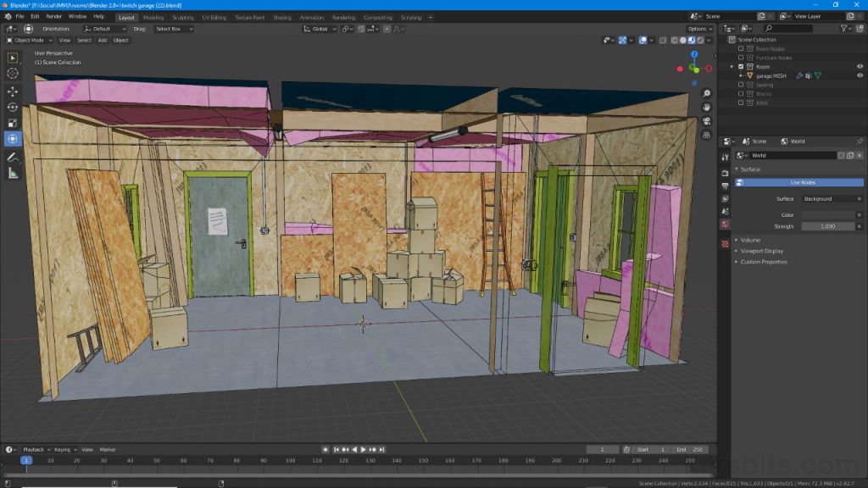Enable the Room Nodes collection checkbox
The width and height of the screenshot is (868, 488).
(741, 49)
